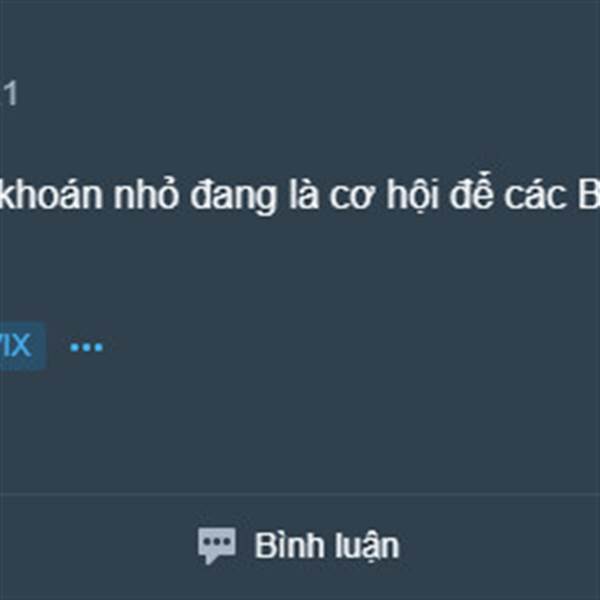
Task: Open comments via the Bình luận button
Action: [299, 546]
